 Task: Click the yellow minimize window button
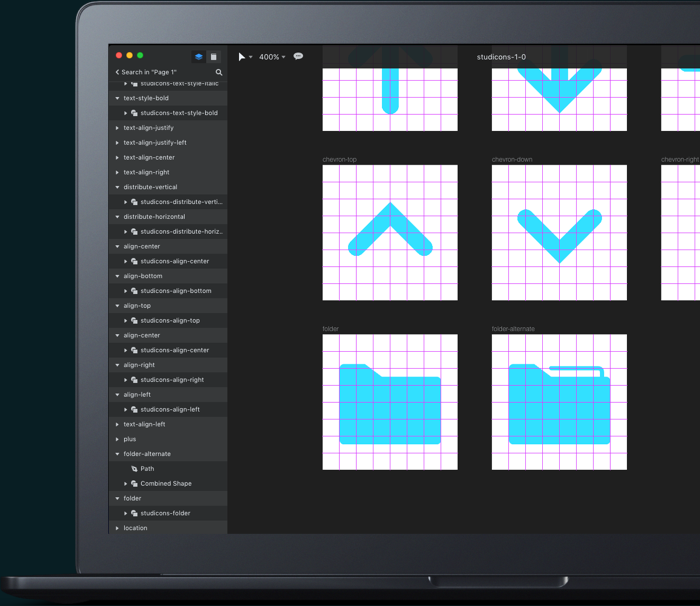pyautogui.click(x=129, y=55)
